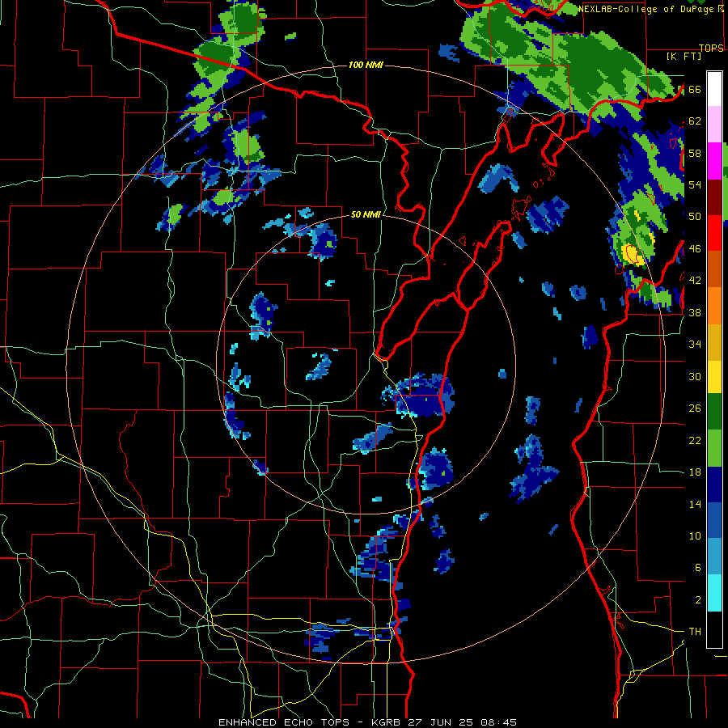Click the '14' legend value
Viewport: 728px width, 728px height.
(x=695, y=504)
